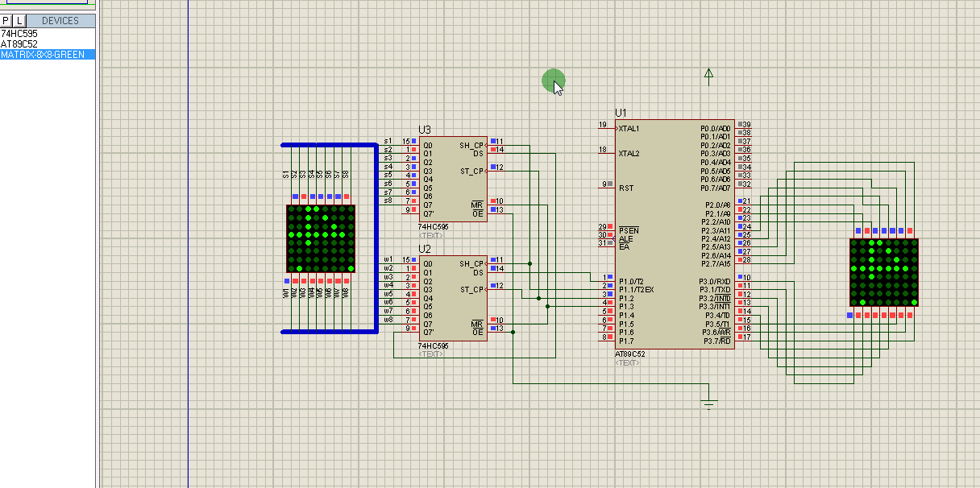Click the Q7' pin label on U3
Image resolution: width=980 pixels, height=488 pixels.
coord(428,213)
